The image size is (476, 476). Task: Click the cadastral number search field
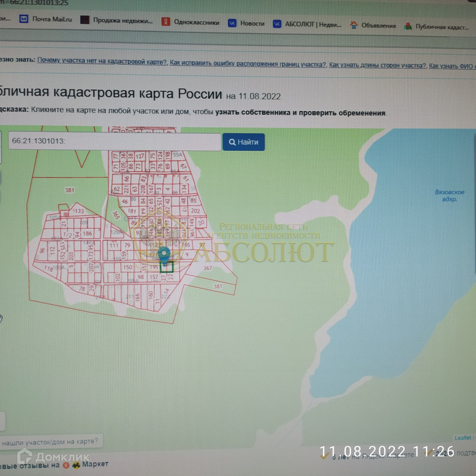tap(115, 142)
